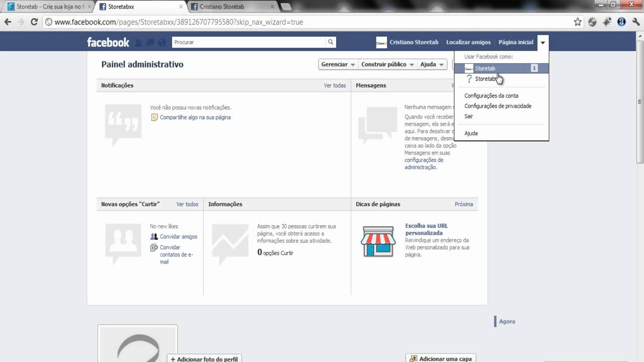Select second Storetab entry with question mark

coord(501,79)
